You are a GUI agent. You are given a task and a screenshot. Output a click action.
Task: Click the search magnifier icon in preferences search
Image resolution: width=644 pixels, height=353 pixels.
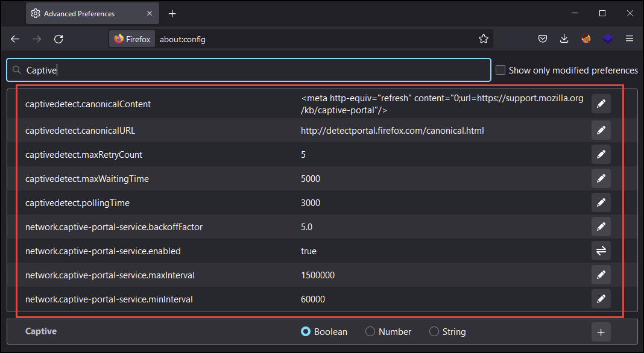17,70
